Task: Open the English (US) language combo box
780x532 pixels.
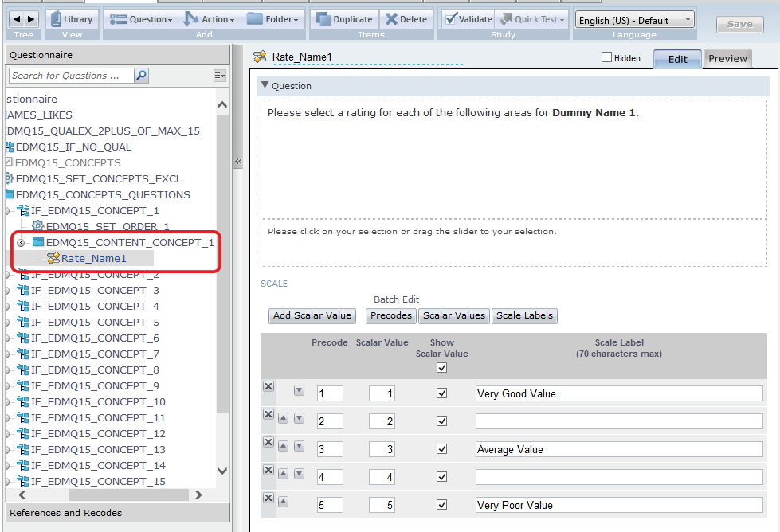Action: [635, 21]
